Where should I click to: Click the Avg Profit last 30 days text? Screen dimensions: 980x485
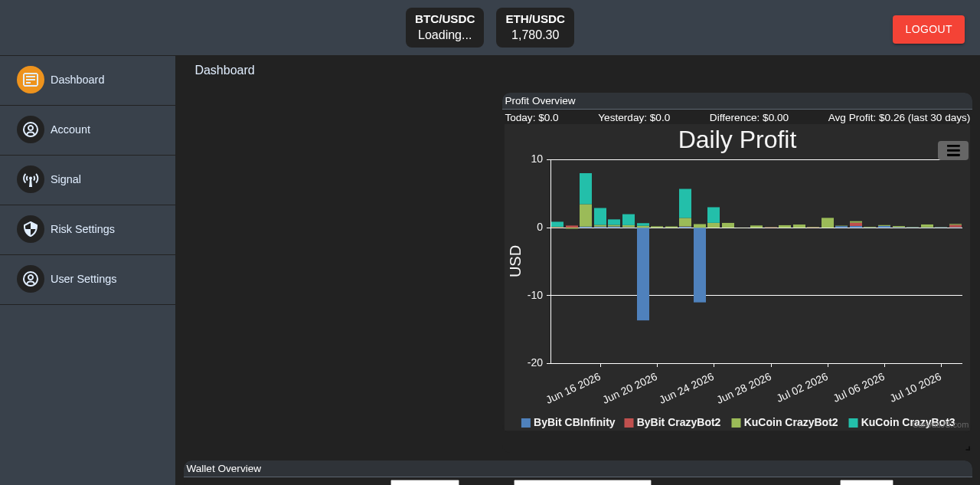coord(899,118)
